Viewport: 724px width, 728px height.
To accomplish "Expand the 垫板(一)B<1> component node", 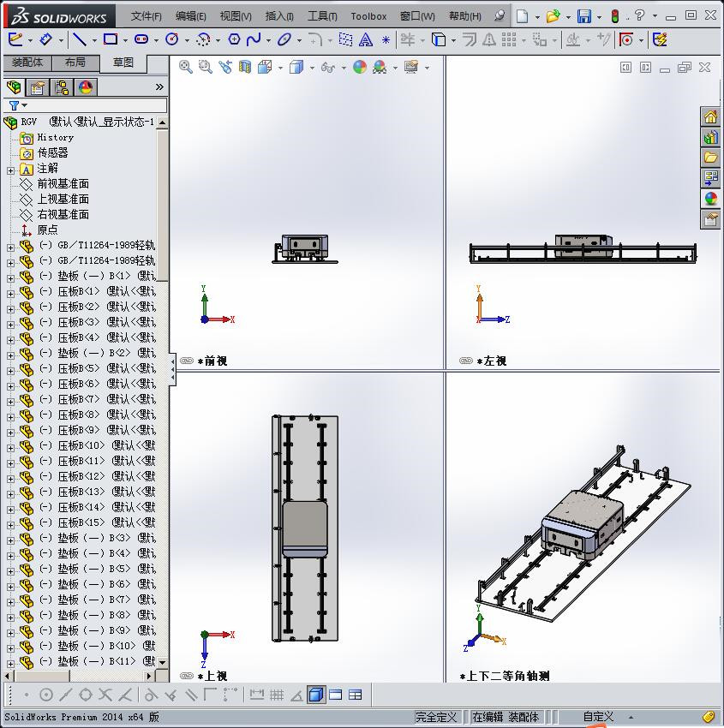I will (10, 278).
